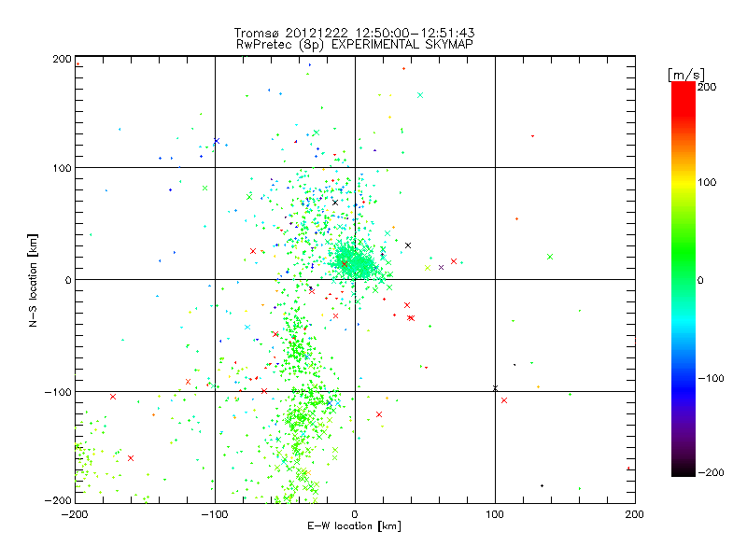Click the 'E-W location [km]' axis label

pos(354,525)
